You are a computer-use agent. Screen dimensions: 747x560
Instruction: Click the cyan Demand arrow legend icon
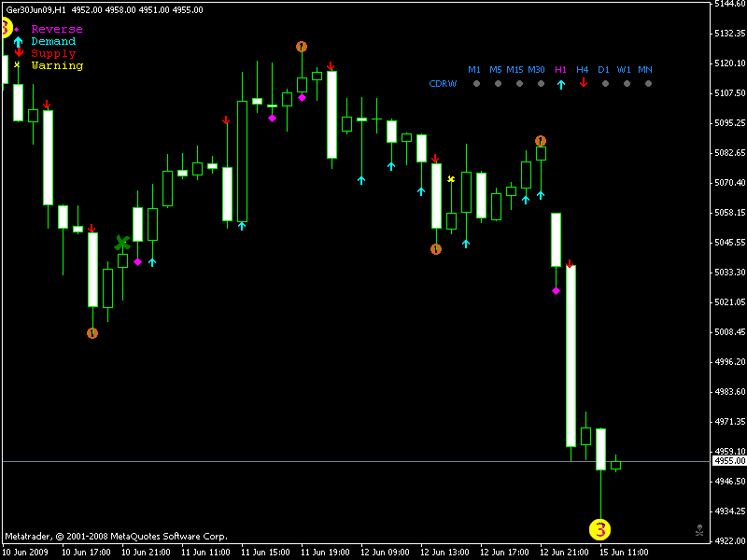tap(17, 41)
